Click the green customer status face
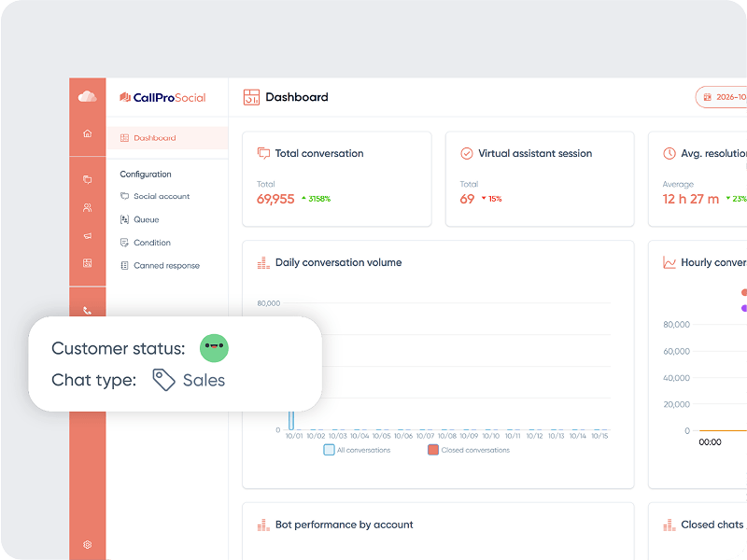Screen dimensions: 747x560 (214, 348)
